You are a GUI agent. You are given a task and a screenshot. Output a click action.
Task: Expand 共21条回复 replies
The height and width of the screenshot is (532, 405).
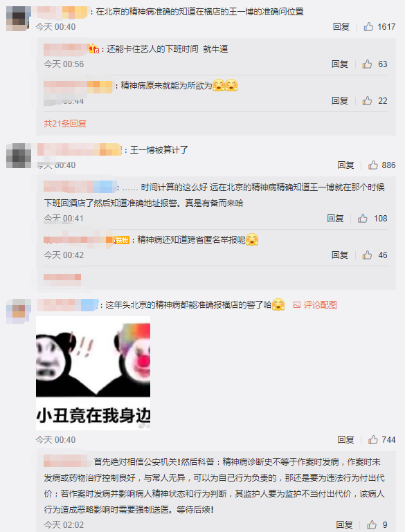65,124
